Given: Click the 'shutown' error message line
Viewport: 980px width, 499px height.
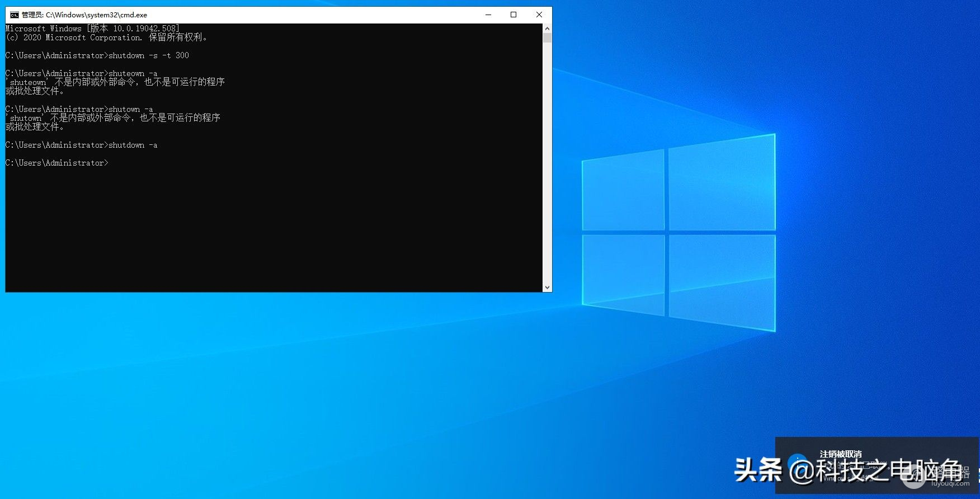Looking at the screenshot, I should tap(113, 118).
